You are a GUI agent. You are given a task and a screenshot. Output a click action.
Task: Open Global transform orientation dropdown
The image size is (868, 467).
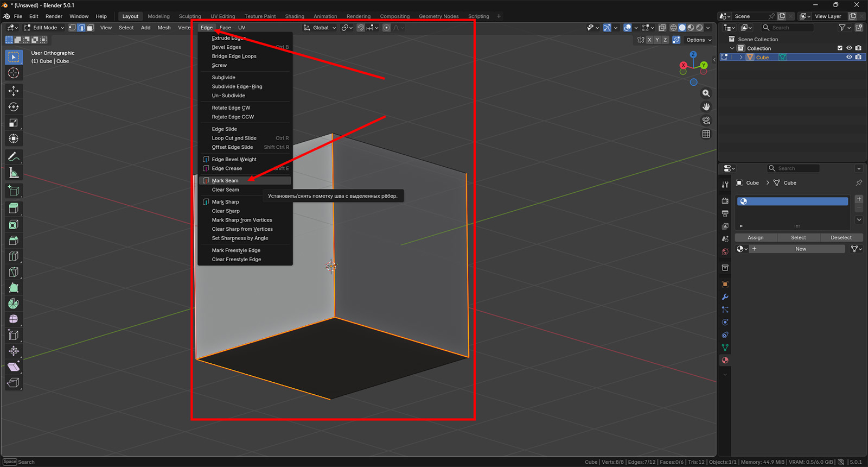pos(320,28)
